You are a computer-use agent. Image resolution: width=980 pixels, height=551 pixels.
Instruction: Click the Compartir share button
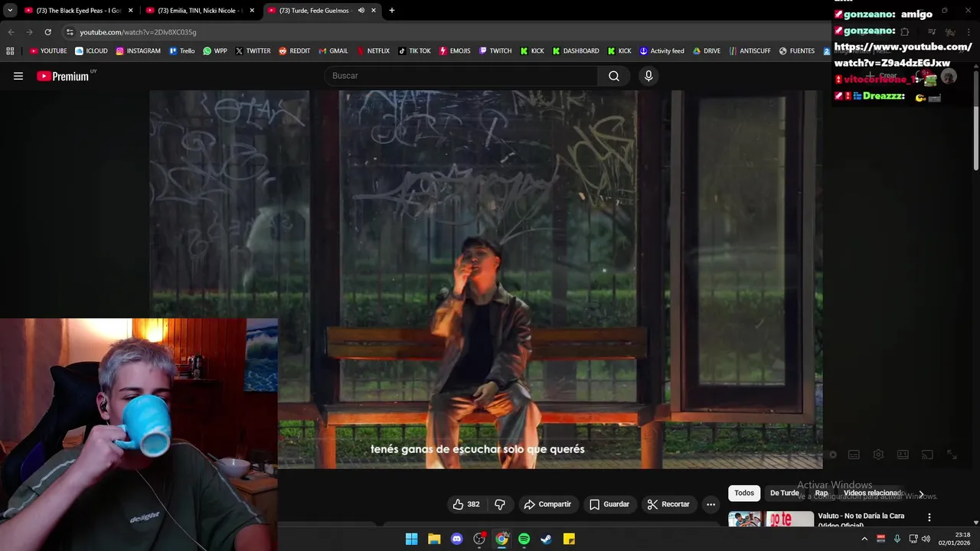point(547,504)
